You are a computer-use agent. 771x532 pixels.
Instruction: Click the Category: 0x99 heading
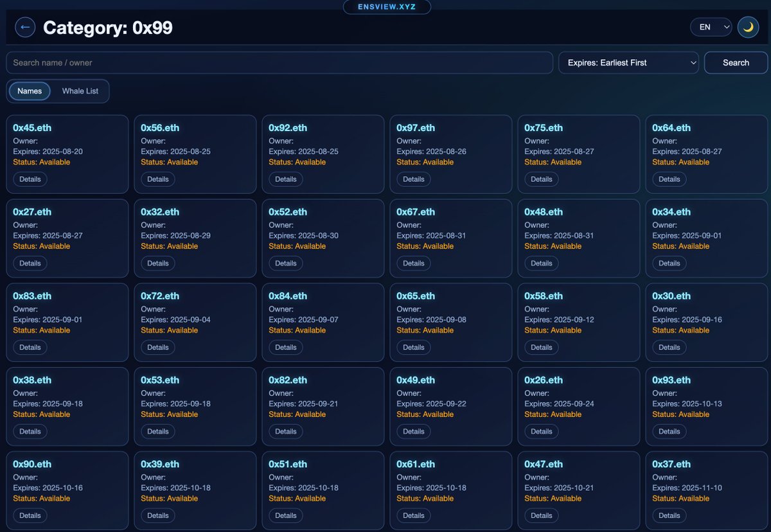108,28
